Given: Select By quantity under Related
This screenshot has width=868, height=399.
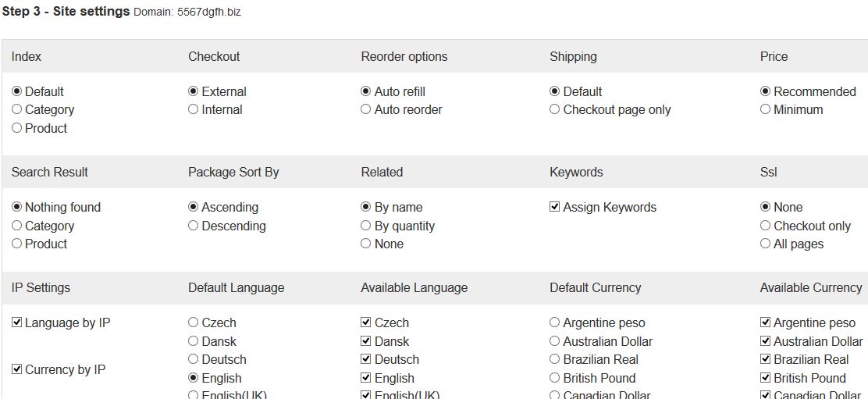Looking at the screenshot, I should point(365,225).
